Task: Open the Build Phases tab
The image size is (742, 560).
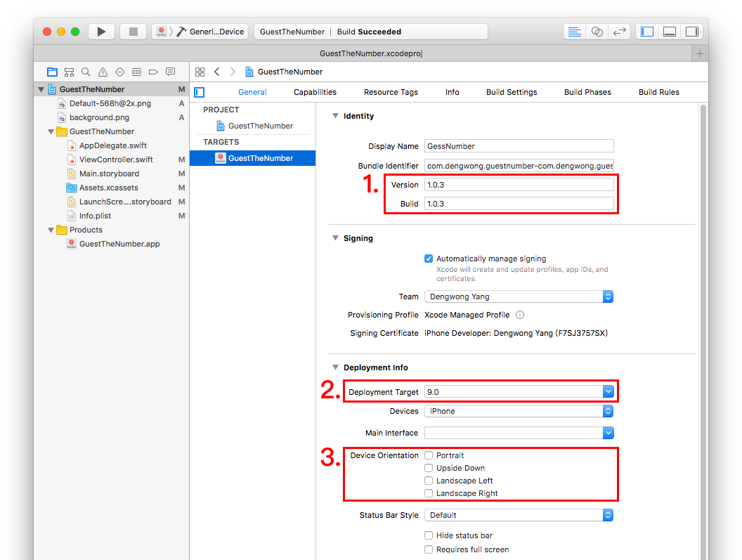Action: [x=587, y=92]
